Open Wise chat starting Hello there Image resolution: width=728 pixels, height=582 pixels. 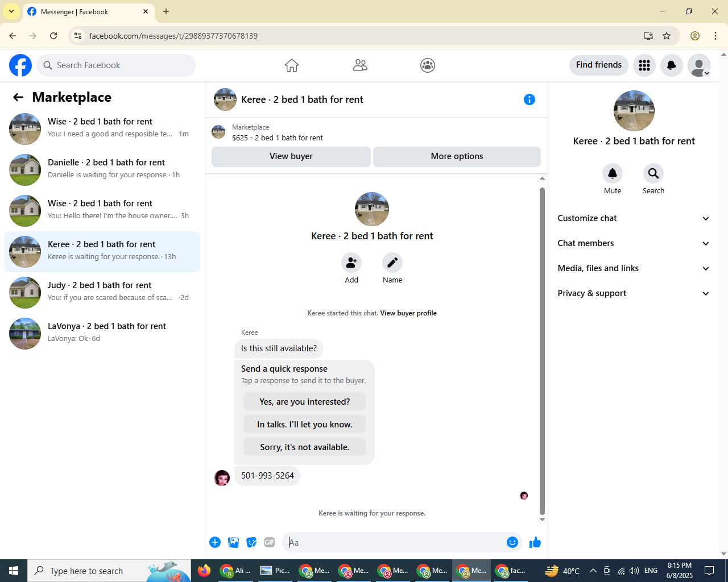point(102,211)
